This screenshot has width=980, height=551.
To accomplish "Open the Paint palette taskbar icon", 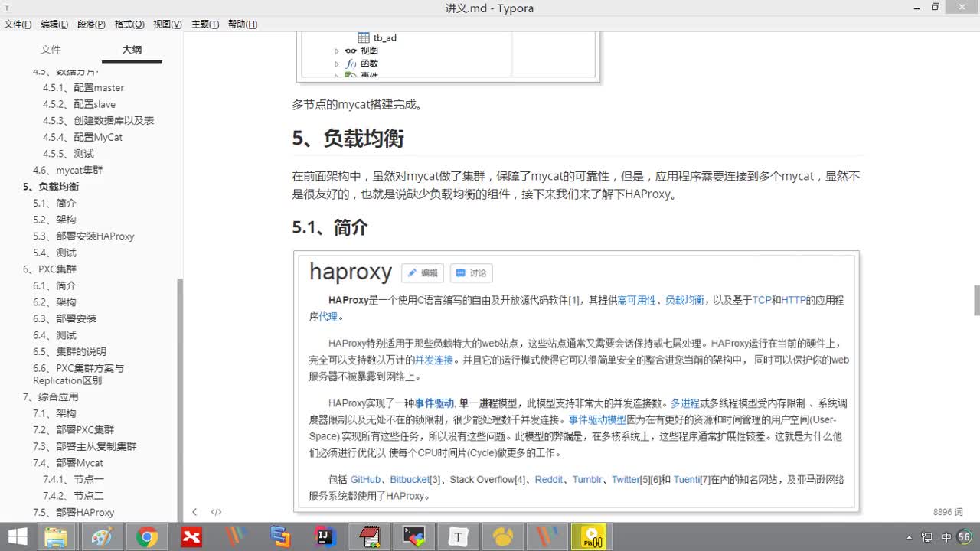I will click(101, 537).
